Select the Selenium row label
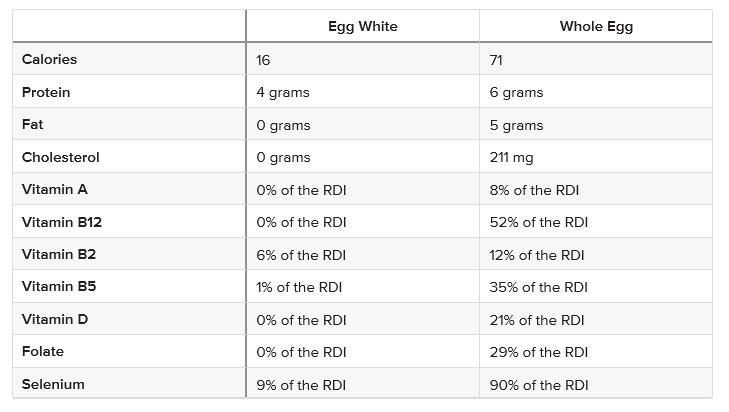Screen dimensions: 729x412 tap(53, 384)
